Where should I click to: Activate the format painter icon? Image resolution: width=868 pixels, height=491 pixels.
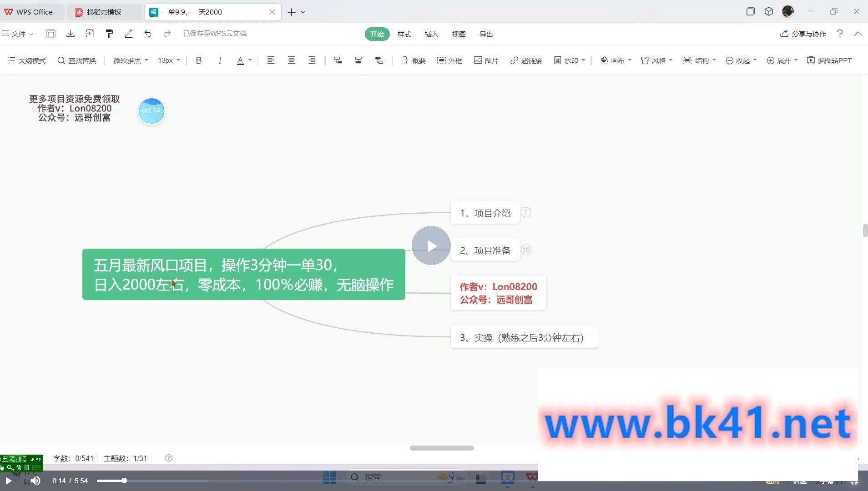tap(109, 34)
